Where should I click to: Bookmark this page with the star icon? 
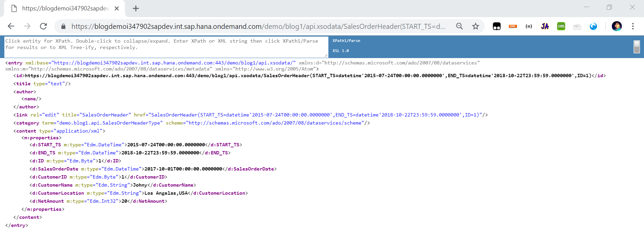tap(475, 26)
